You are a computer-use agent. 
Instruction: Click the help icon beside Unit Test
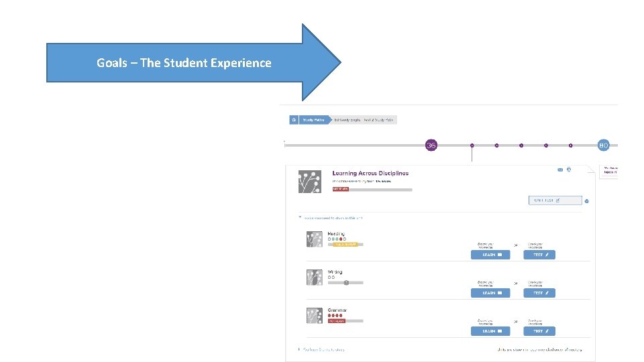click(x=587, y=200)
